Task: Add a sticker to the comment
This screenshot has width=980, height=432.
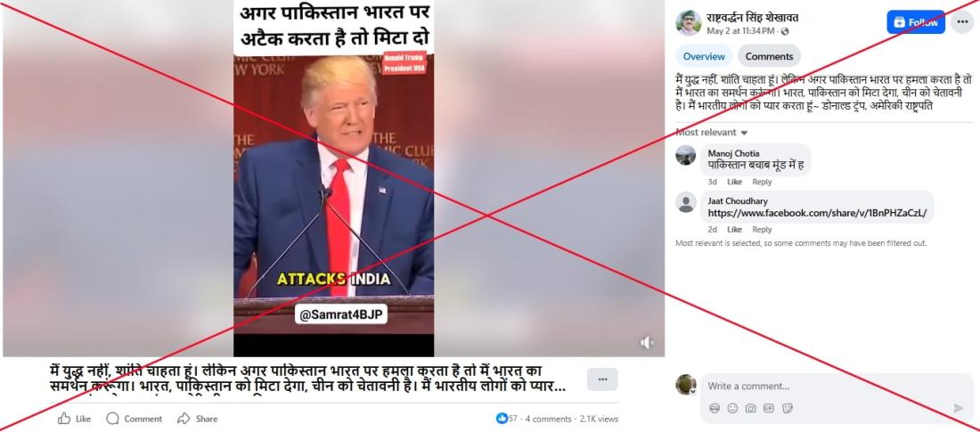Action: click(x=788, y=408)
